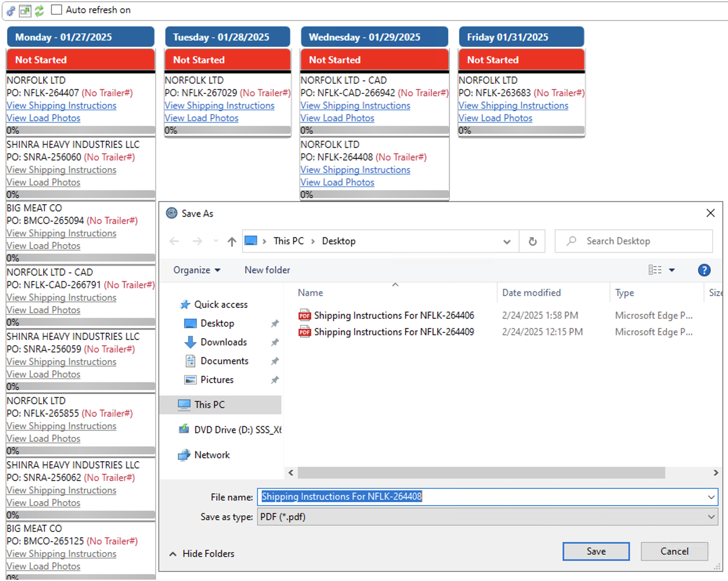Click the Shipping Instructions For NFLK-264406 PDF file
Viewport: 728px width, 581px height.
(394, 315)
